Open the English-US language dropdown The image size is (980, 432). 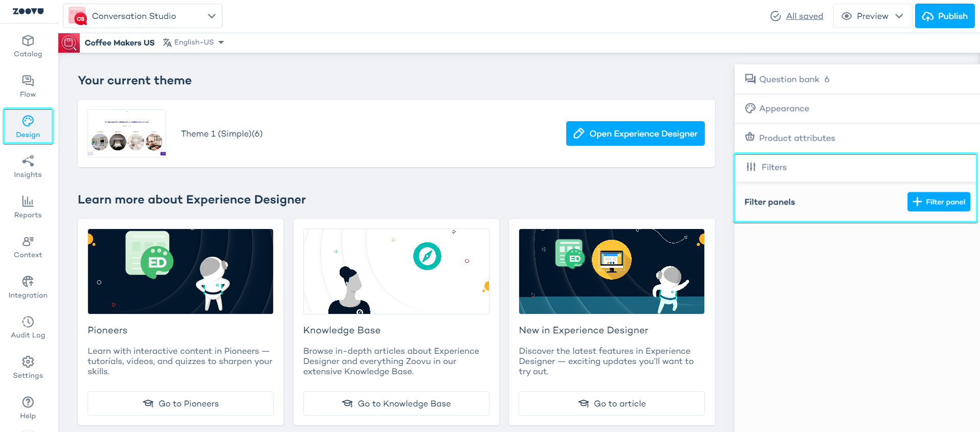(x=194, y=42)
